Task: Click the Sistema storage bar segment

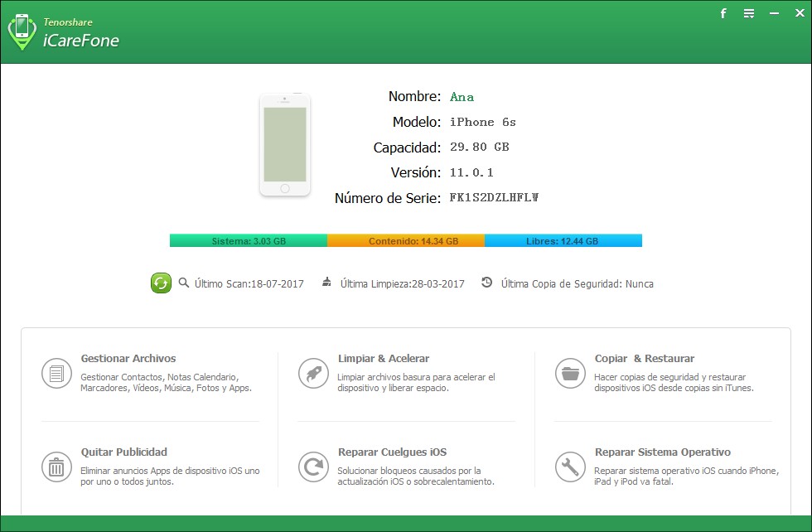Action: pos(249,240)
